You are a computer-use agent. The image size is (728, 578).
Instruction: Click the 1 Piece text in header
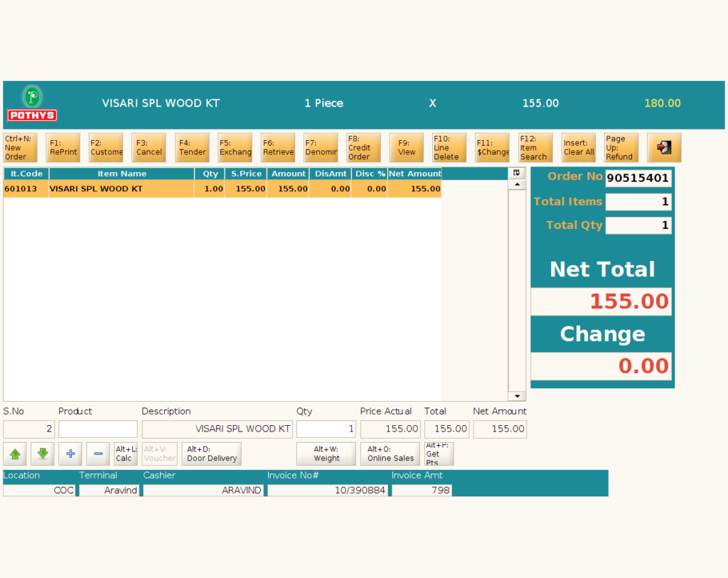[323, 104]
